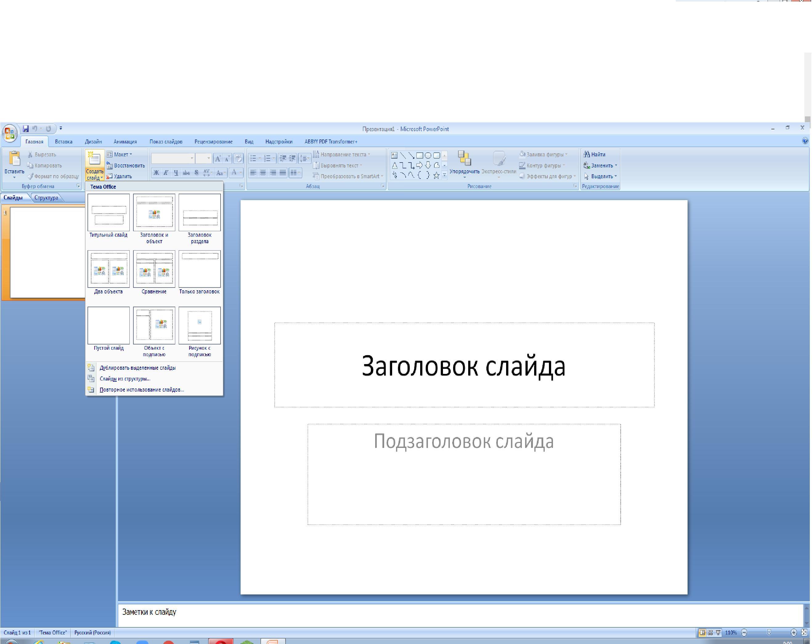Click Duplicate selected slides menu entry
The height and width of the screenshot is (644, 812).
tap(137, 368)
